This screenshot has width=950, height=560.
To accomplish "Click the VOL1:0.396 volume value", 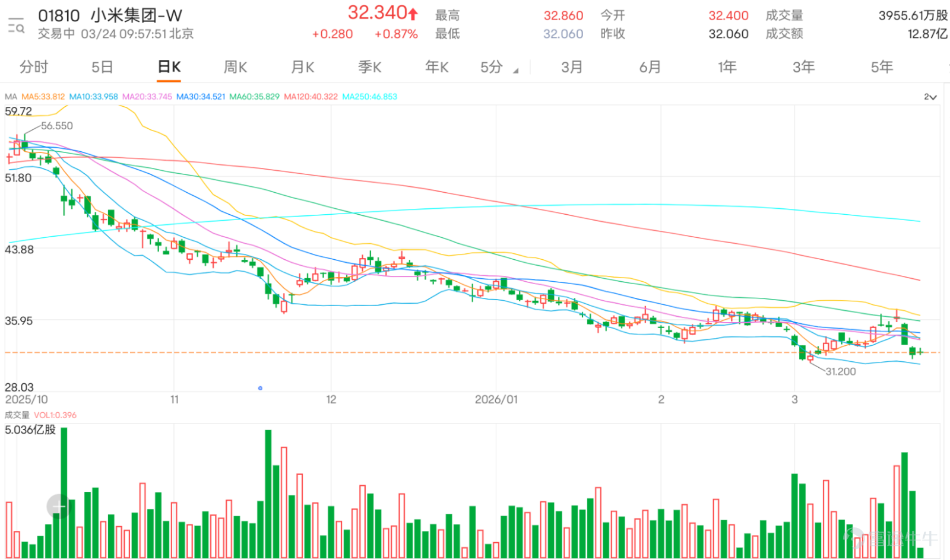I will [55, 415].
